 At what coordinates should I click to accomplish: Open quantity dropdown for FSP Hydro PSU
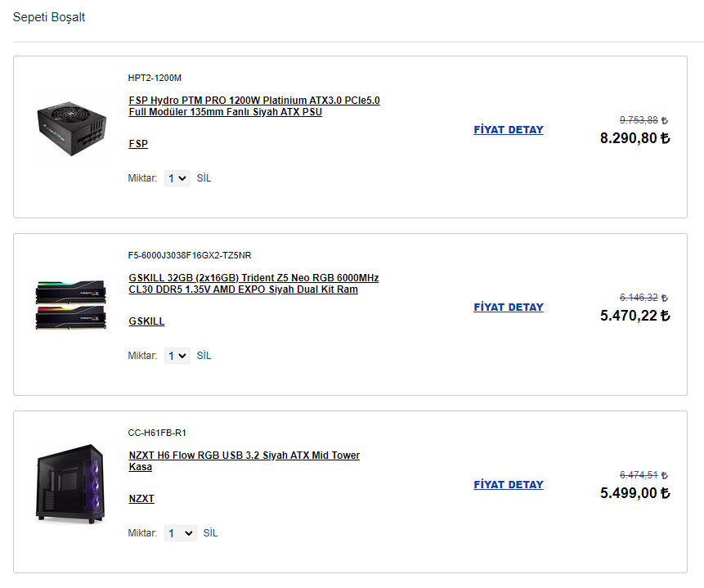[177, 178]
